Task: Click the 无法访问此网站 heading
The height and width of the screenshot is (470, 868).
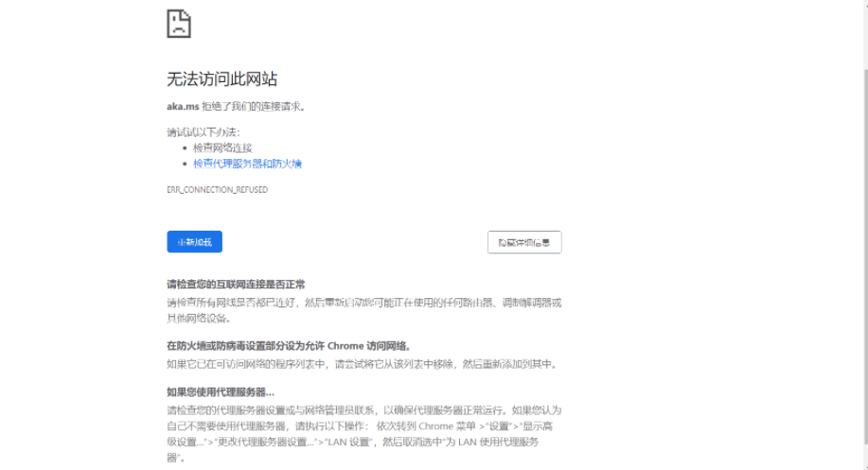Action: 221,78
